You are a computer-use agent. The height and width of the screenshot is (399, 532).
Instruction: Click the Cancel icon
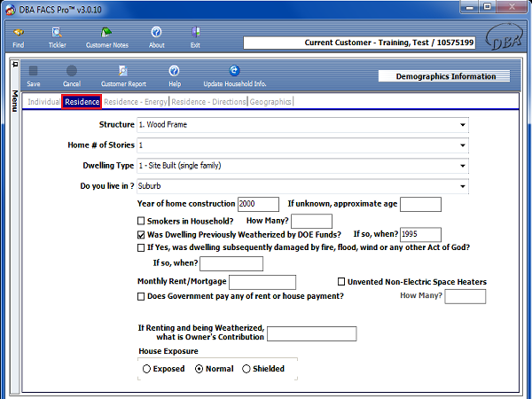point(72,71)
